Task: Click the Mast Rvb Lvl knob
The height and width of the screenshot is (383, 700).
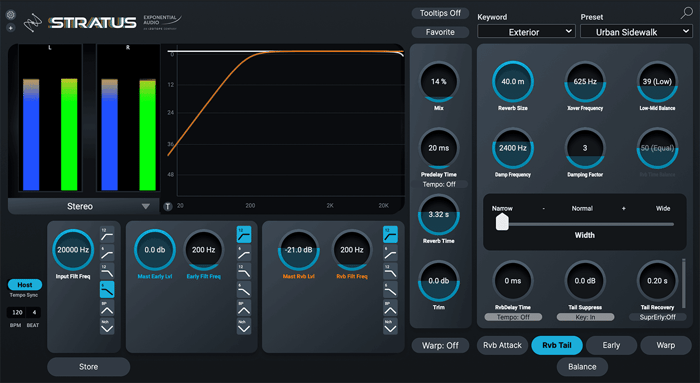Action: click(x=299, y=250)
